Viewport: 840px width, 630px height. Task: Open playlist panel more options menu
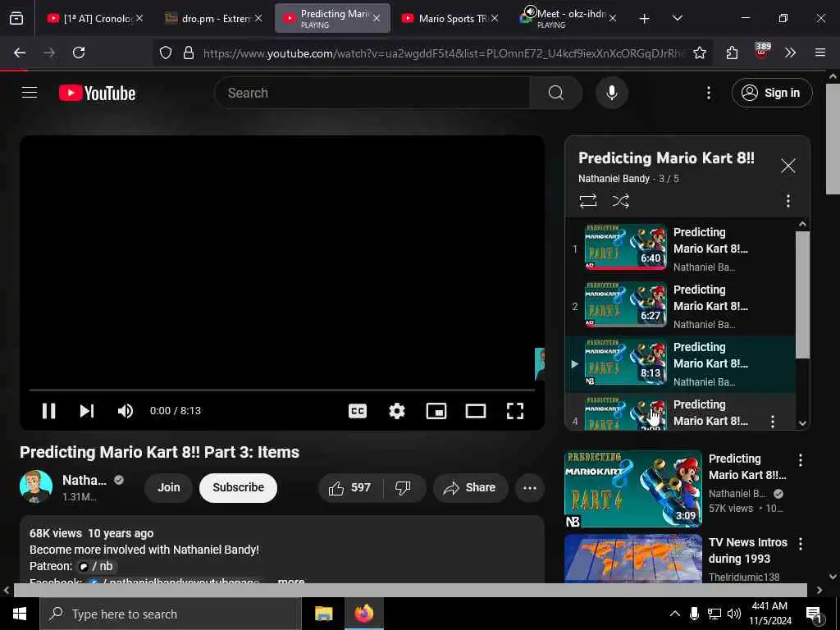[787, 201]
